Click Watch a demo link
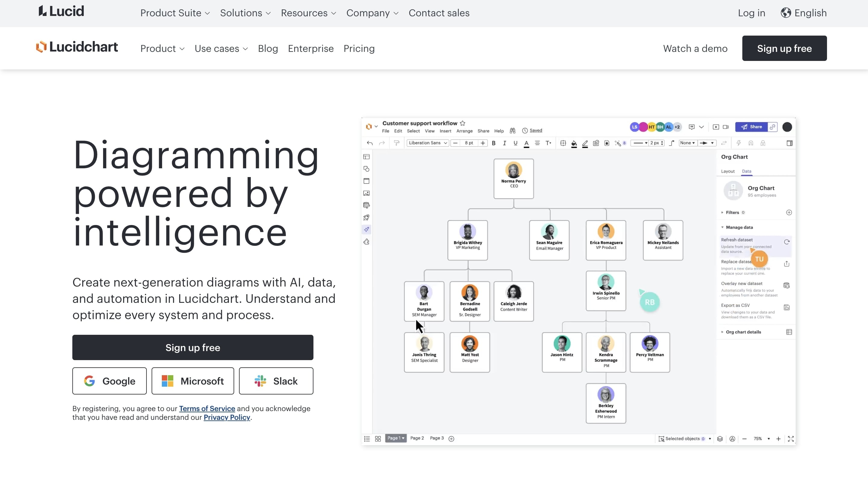The height and width of the screenshot is (488, 868). point(695,49)
